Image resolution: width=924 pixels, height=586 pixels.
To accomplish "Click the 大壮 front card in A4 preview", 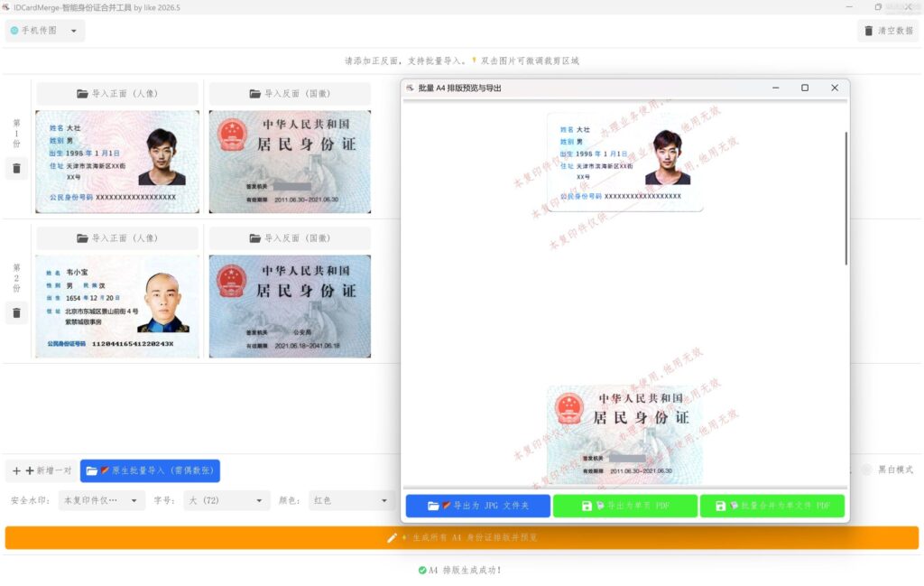I will pos(624,163).
